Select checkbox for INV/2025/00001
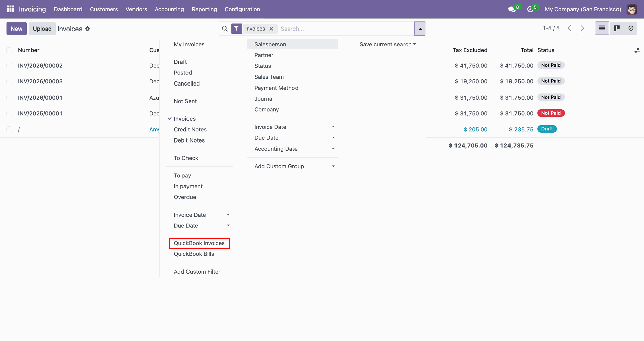The height and width of the screenshot is (341, 644). coord(9,114)
